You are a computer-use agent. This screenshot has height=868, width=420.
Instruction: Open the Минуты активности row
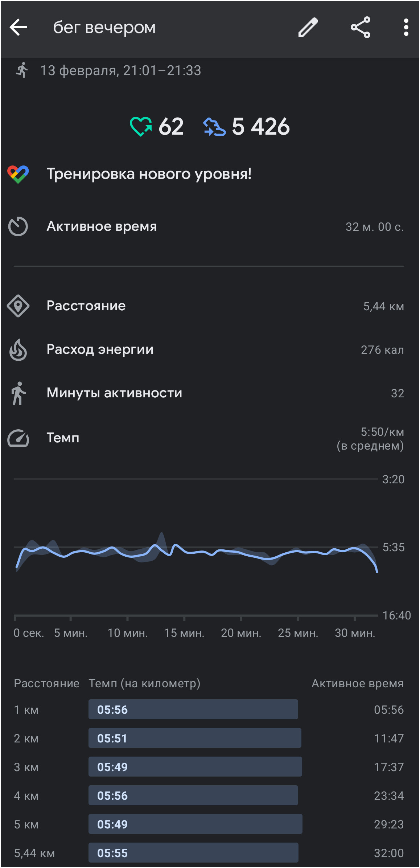pos(210,393)
